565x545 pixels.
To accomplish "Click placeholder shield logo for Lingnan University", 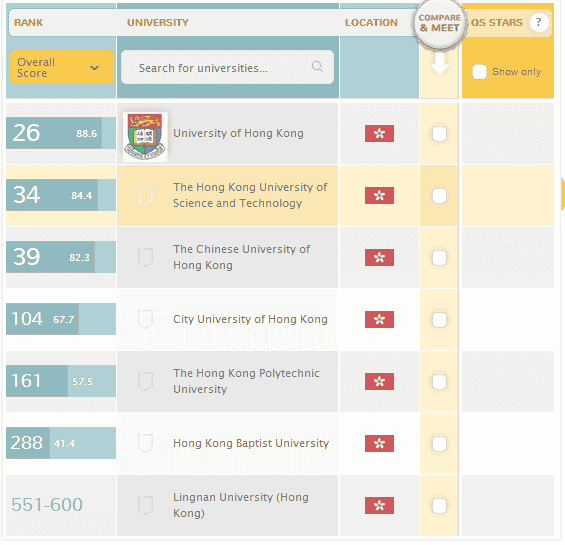I will point(146,505).
